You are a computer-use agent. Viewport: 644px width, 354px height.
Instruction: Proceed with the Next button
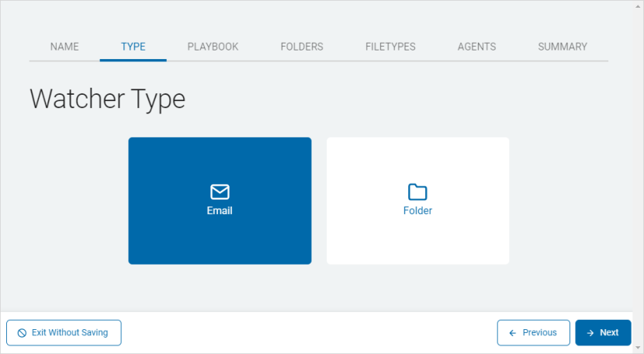(603, 332)
